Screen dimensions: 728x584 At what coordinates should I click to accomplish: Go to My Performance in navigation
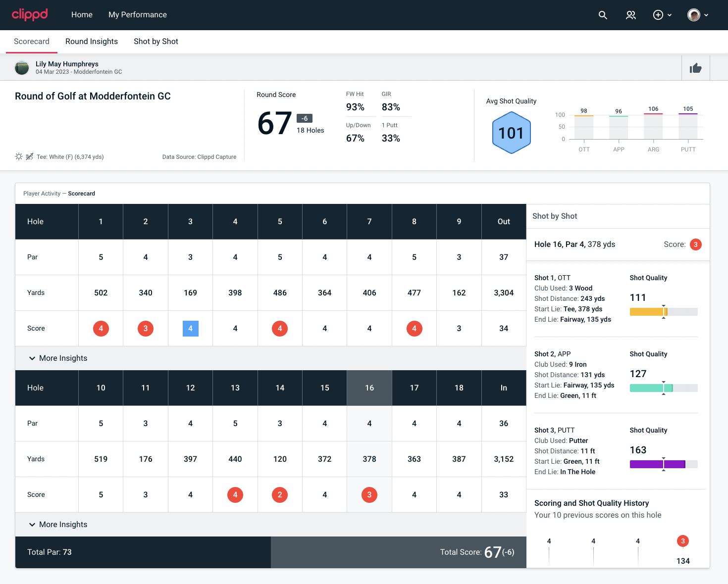(138, 15)
